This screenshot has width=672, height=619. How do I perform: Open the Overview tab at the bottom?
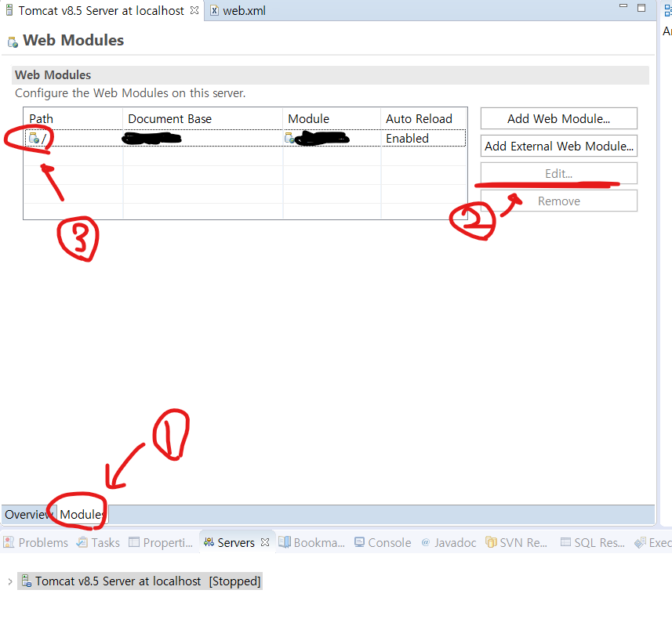tap(28, 514)
